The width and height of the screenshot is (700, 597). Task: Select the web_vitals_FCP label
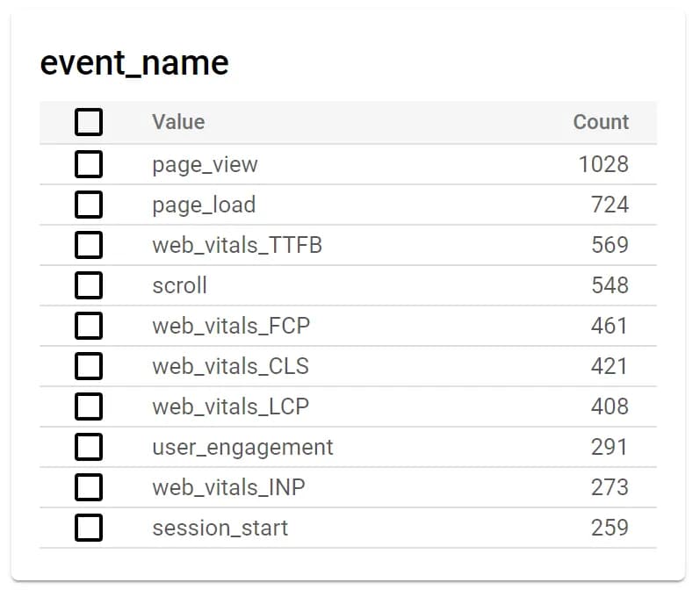click(x=231, y=327)
